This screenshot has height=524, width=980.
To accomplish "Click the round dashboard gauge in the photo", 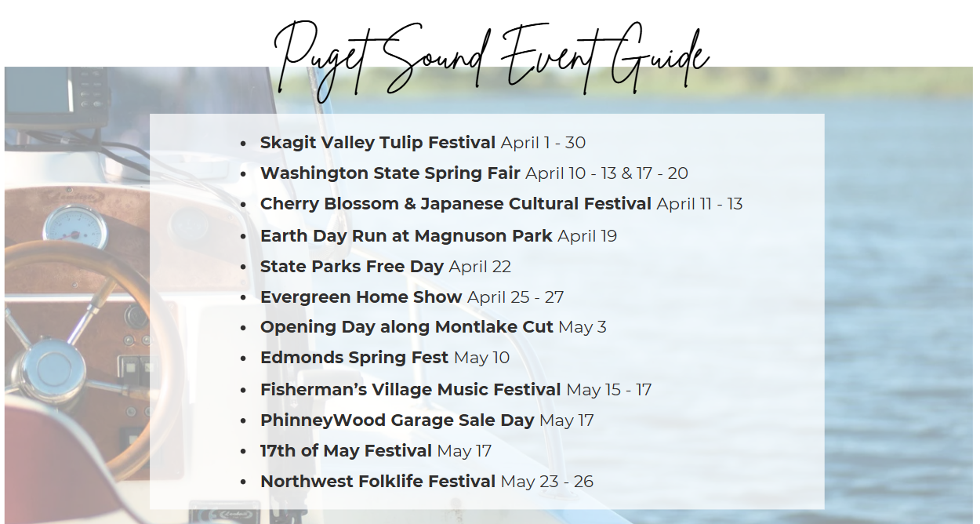I will [x=75, y=227].
